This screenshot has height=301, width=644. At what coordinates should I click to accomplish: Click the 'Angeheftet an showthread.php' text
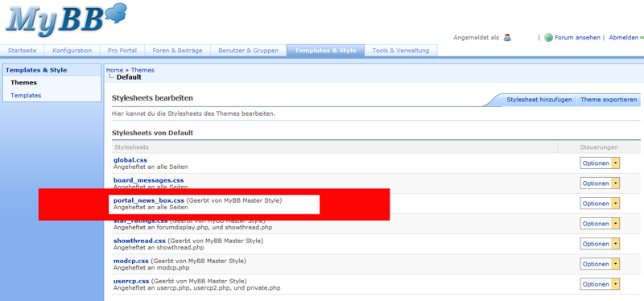(159, 248)
